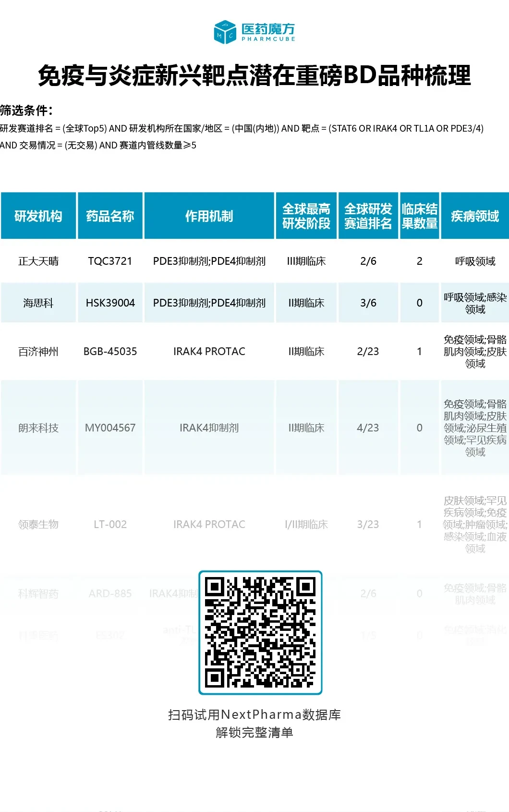Click the 朗来科技 company cell
The width and height of the screenshot is (509, 812).
coord(38,428)
